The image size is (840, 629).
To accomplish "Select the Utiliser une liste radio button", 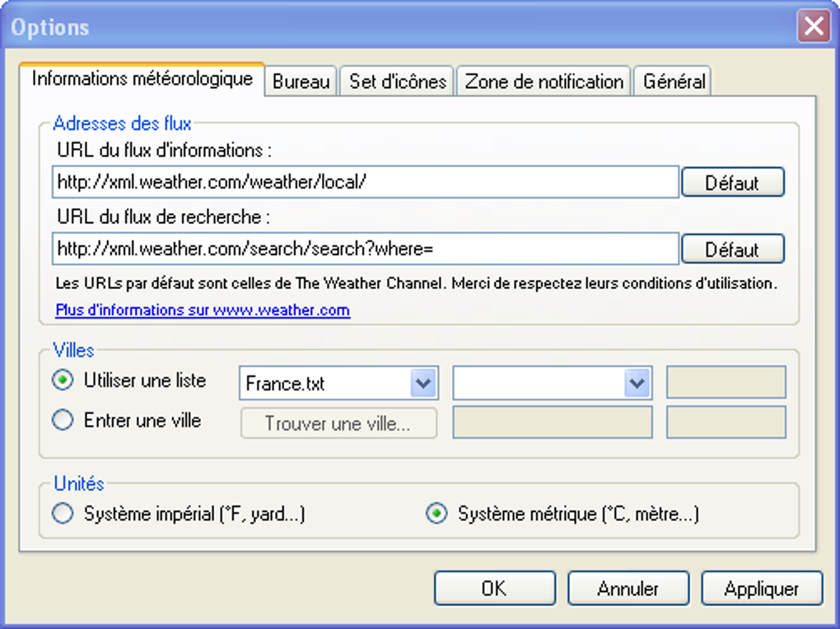I will coord(63,381).
